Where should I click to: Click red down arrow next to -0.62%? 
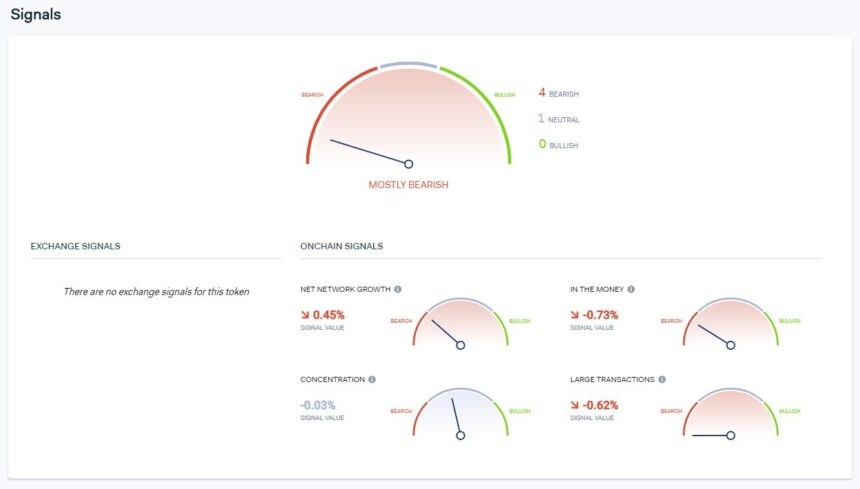[x=574, y=405]
